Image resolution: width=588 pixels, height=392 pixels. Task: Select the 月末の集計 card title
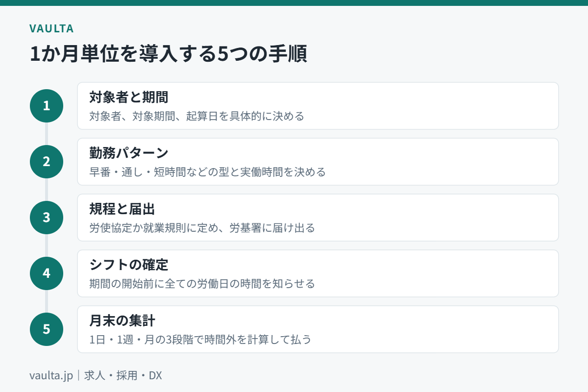122,320
